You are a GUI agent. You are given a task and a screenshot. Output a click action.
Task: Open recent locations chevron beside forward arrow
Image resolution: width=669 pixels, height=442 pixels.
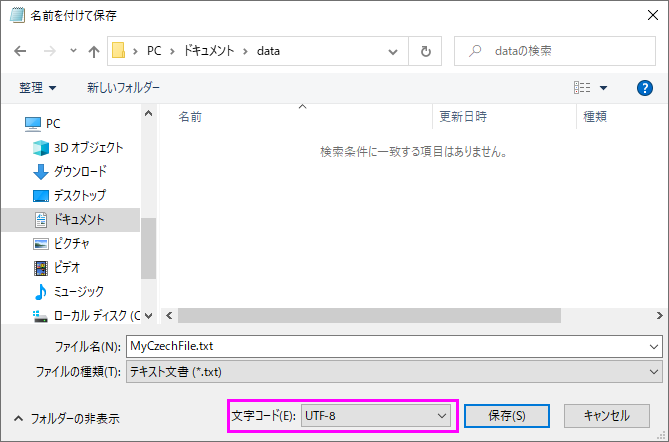coord(73,51)
